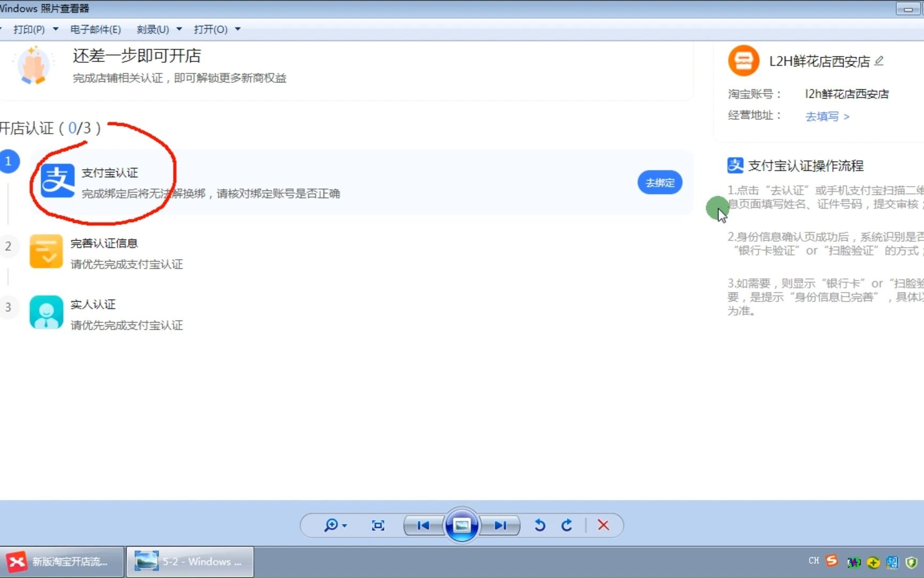Screen dimensions: 924x578
Task: Click the small Alipay icon beside 支付宝认证操作流程
Action: [735, 165]
